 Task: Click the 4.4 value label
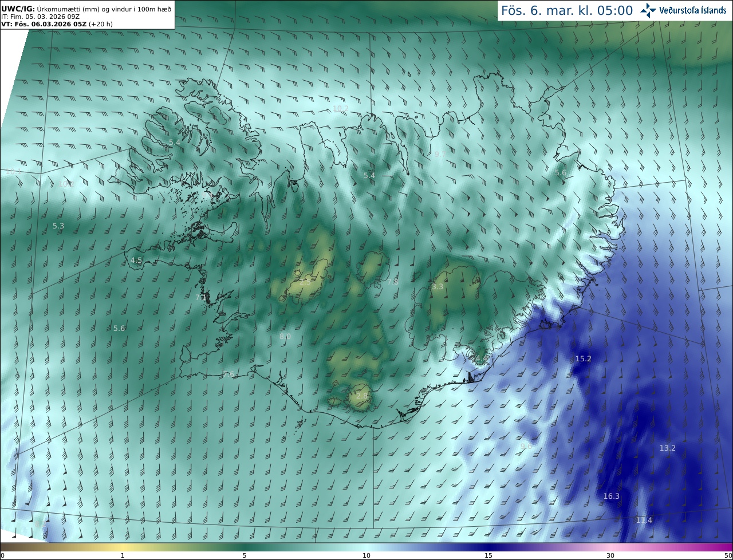tap(481, 358)
